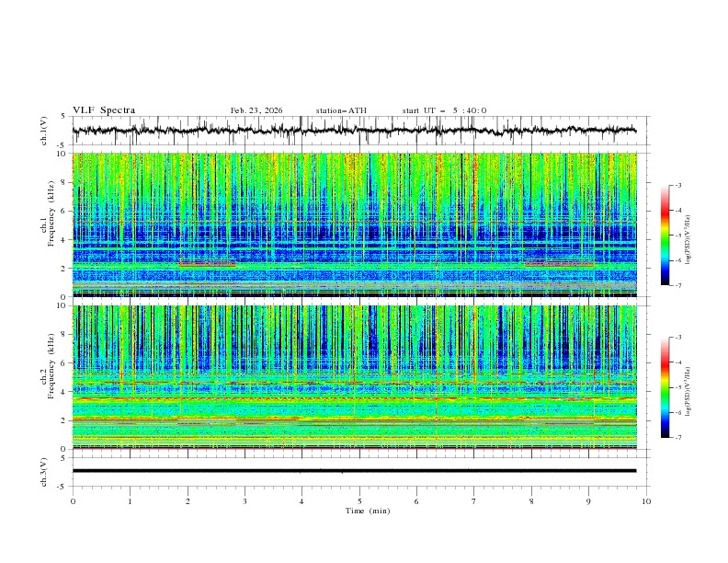Click the 5 minute tick label
This screenshot has width=728, height=563.
[x=359, y=500]
